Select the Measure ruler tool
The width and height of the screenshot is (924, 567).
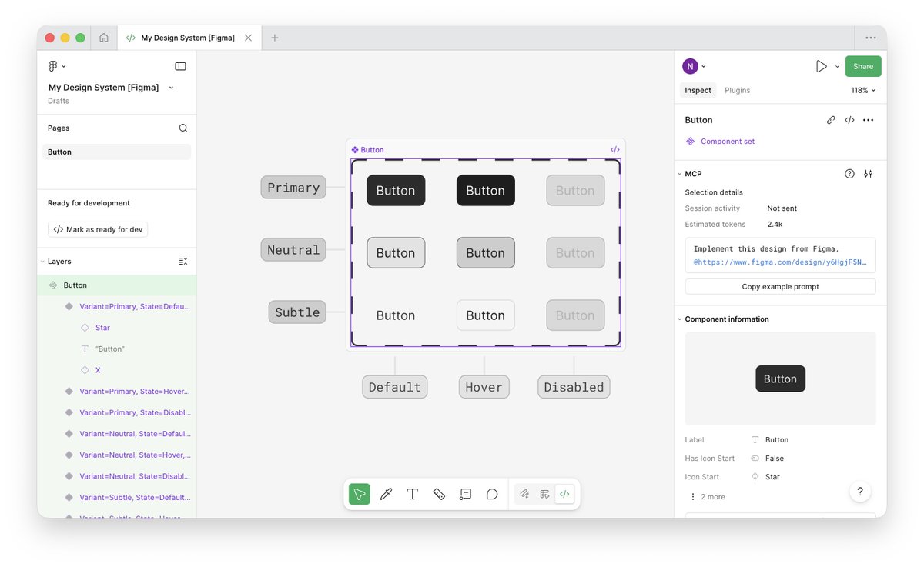[x=439, y=494]
